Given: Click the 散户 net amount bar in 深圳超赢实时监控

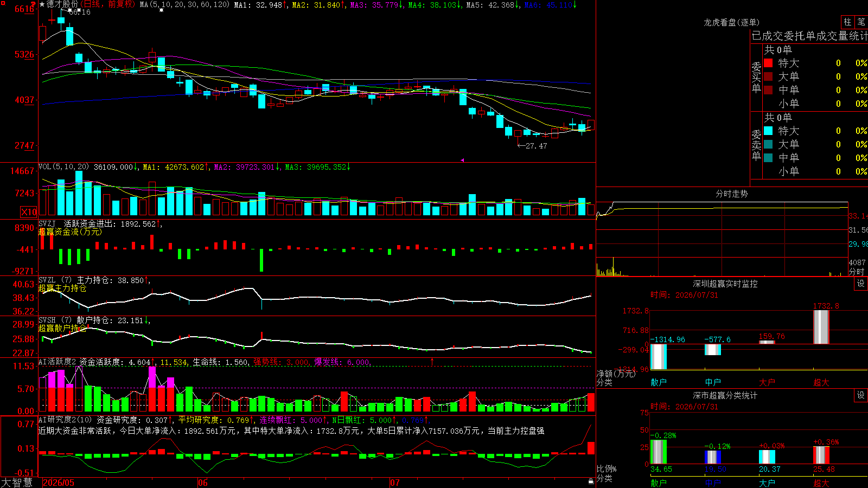Looking at the screenshot, I should click(659, 357).
